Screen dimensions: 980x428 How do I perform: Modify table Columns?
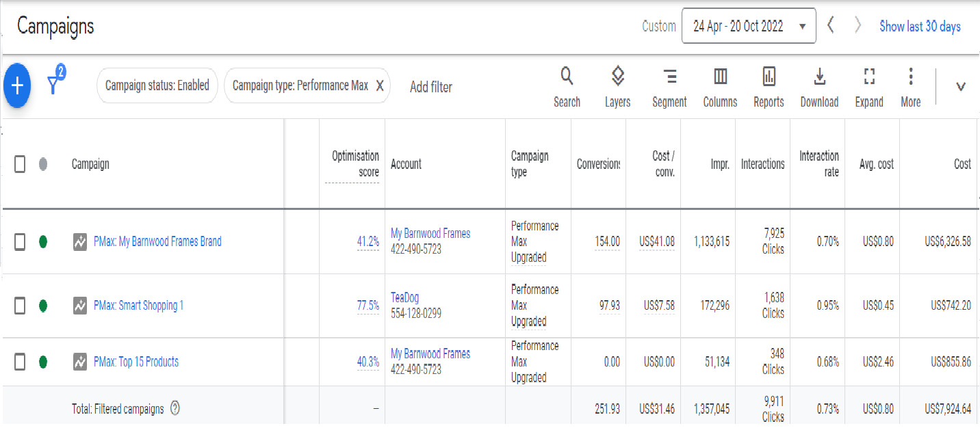(720, 87)
